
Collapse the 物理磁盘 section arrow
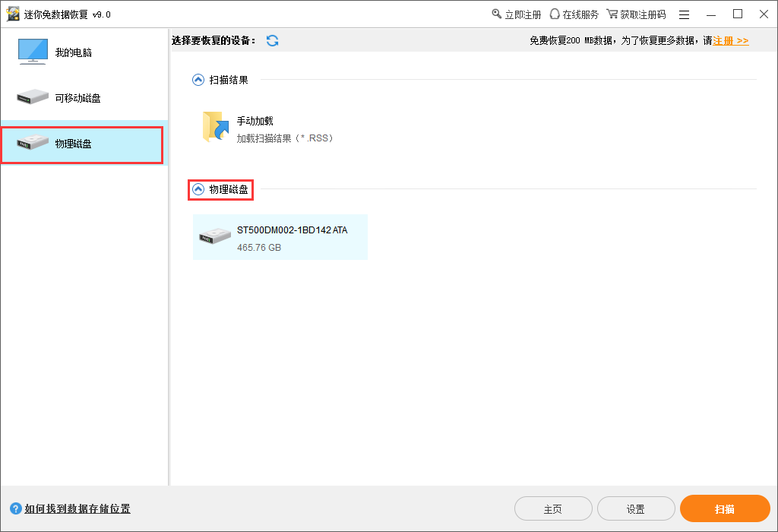[x=198, y=189]
